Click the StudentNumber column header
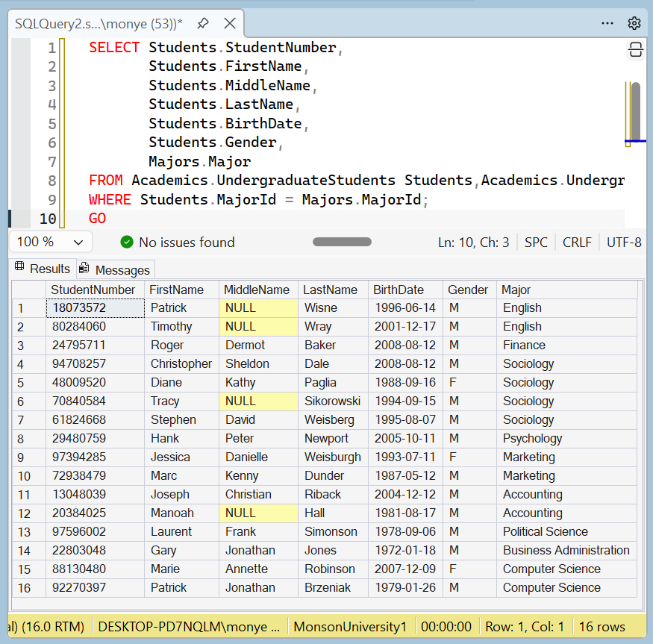Viewport: 653px width, 644px height. pyautogui.click(x=95, y=290)
